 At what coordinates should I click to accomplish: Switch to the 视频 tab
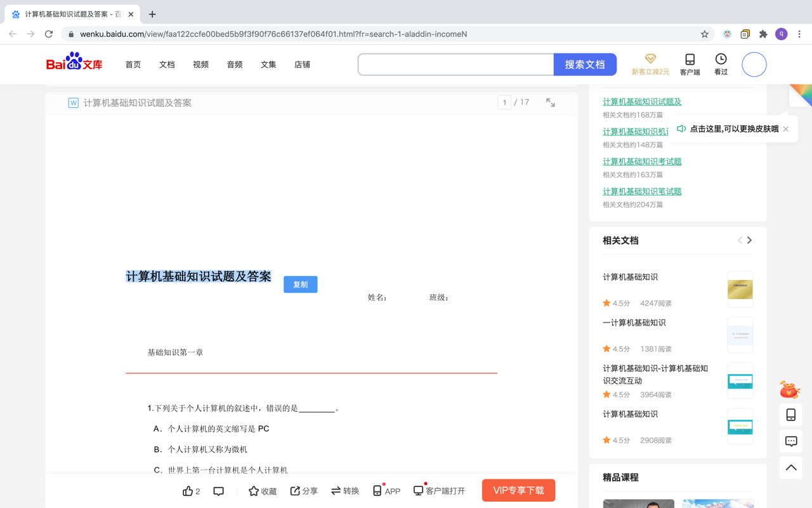pos(200,64)
